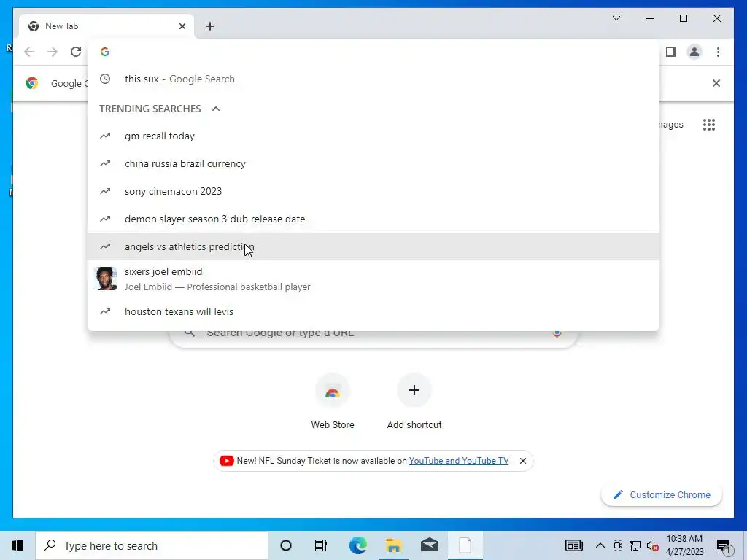Click the omnibox address field
The image size is (747, 560).
pos(373,52)
